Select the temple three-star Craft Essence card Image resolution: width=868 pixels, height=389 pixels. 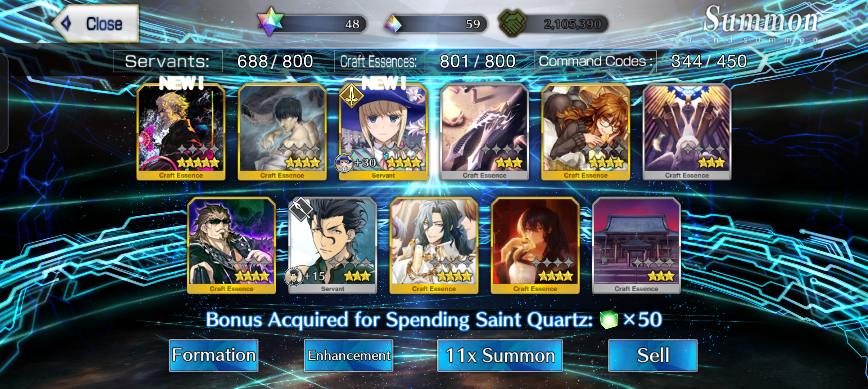tap(636, 245)
